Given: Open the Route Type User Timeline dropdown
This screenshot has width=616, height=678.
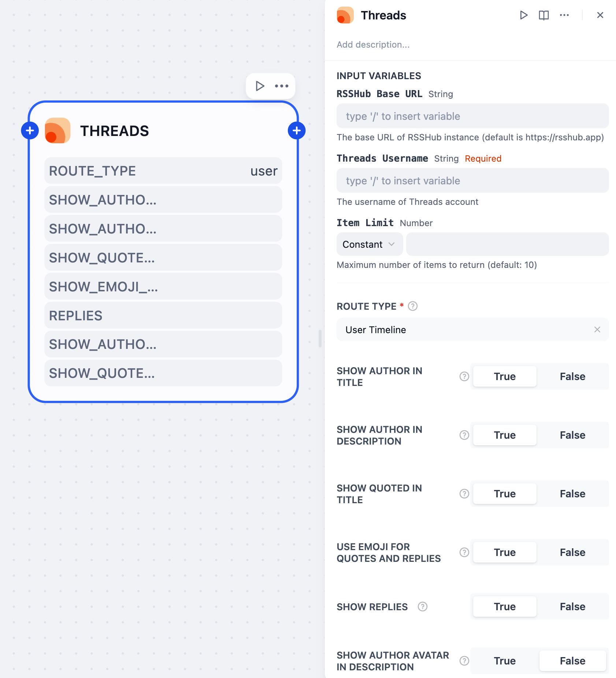Looking at the screenshot, I should click(x=465, y=330).
